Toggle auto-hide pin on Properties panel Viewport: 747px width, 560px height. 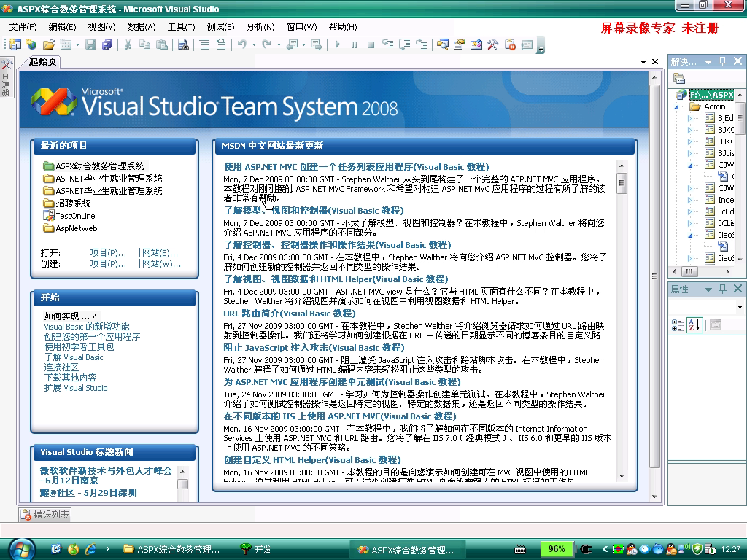[723, 289]
